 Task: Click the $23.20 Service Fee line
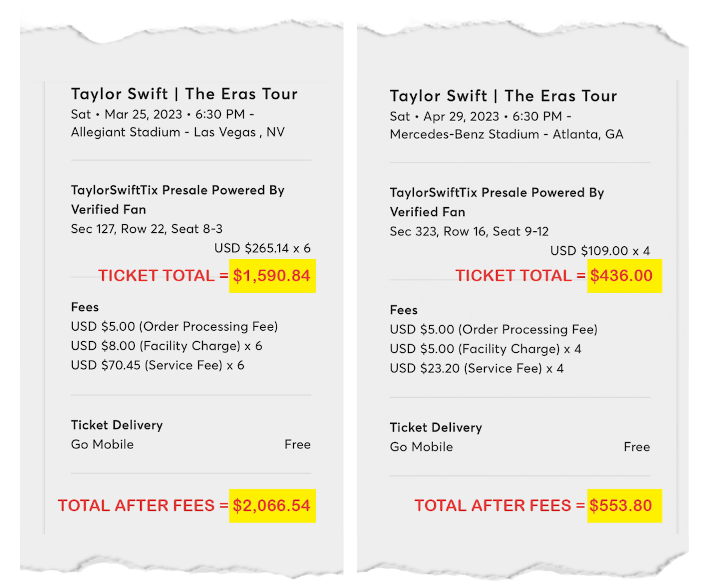(x=477, y=369)
